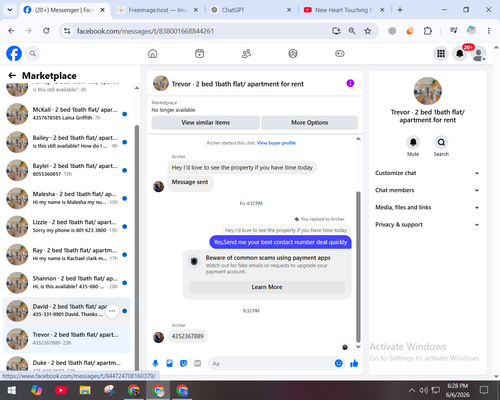
Task: Open the notifications bell with 20+ badge
Action: [x=460, y=53]
